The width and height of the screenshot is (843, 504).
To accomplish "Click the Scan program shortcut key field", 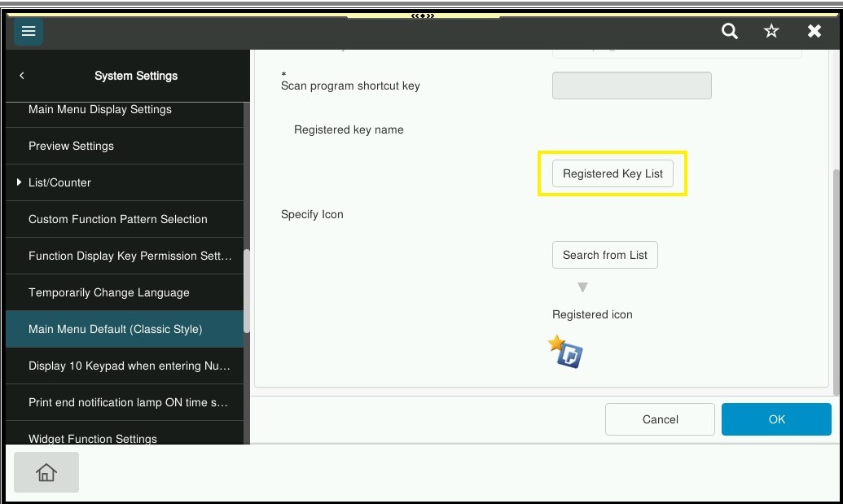I will pos(631,85).
